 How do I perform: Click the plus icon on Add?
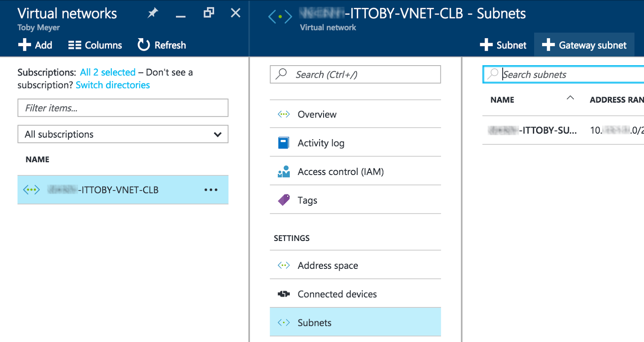click(x=25, y=45)
